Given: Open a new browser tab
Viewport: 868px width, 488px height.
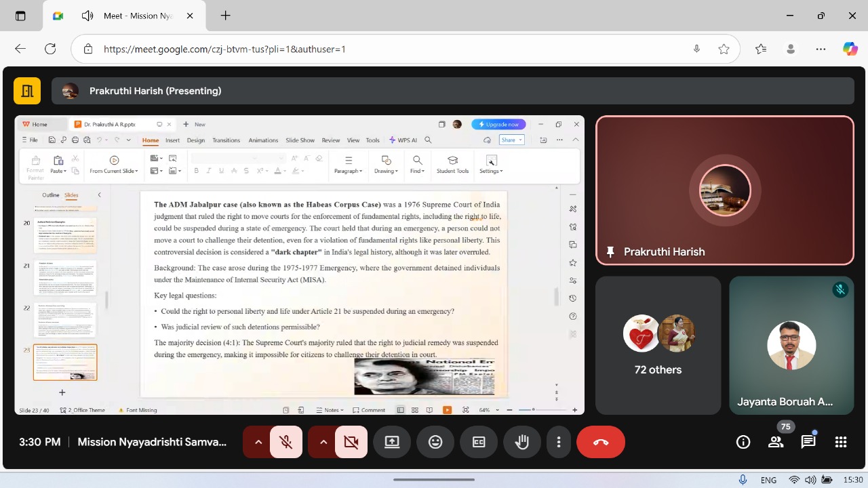Looking at the screenshot, I should [x=225, y=16].
